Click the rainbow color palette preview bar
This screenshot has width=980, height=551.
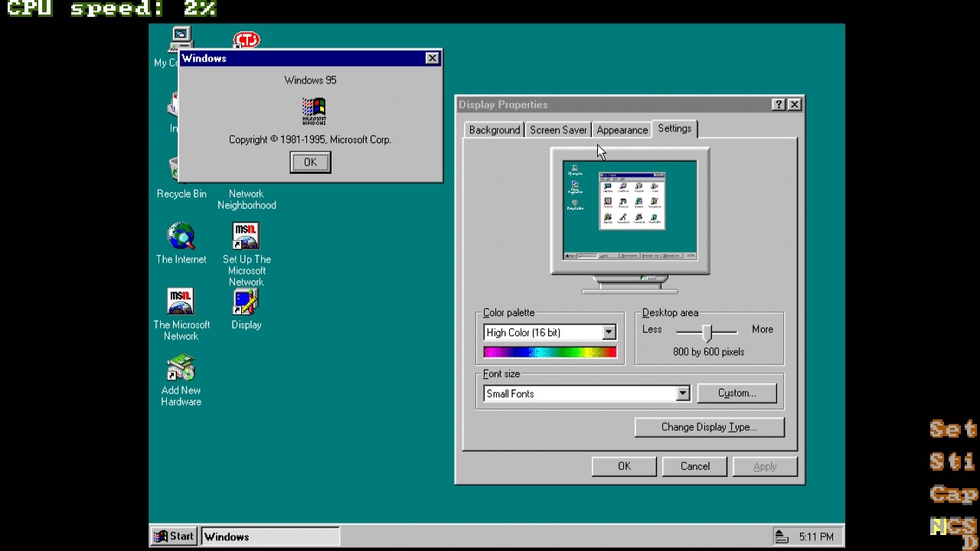pos(550,352)
